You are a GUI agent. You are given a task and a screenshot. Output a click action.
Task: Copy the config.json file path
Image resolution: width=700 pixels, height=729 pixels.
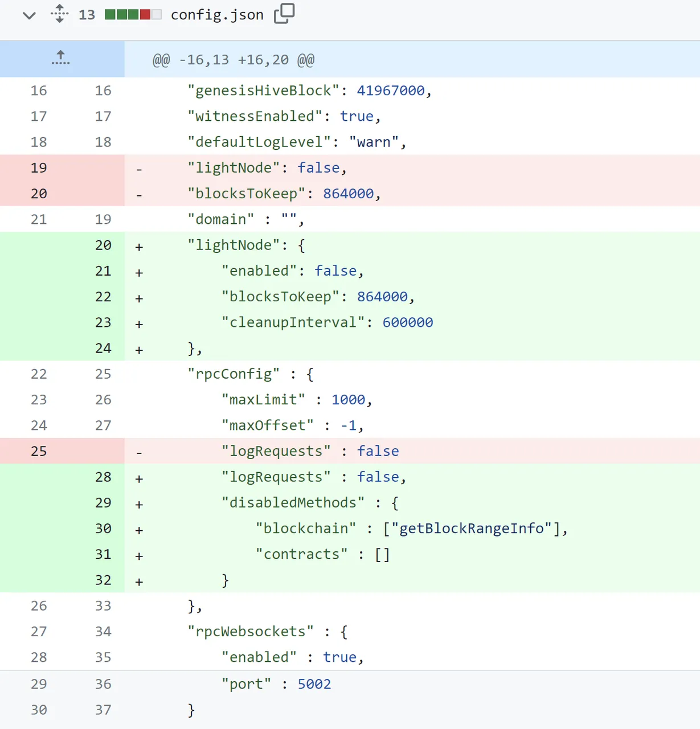coord(283,14)
